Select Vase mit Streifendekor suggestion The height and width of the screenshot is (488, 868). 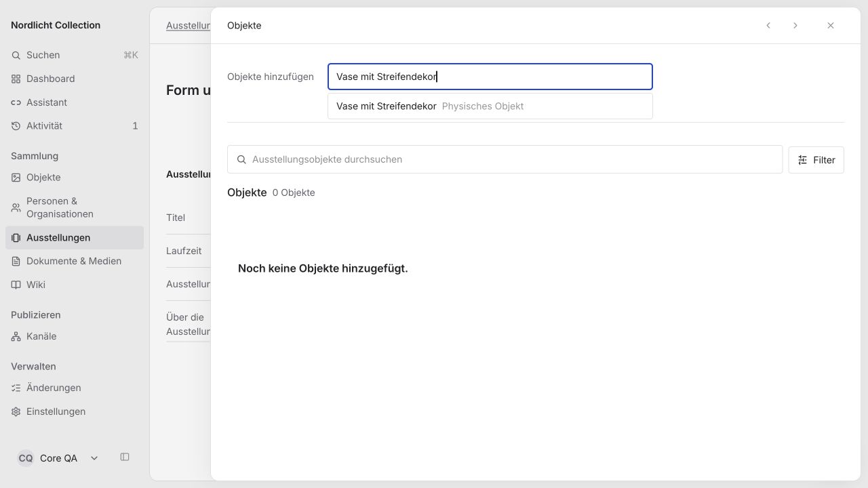coord(490,106)
